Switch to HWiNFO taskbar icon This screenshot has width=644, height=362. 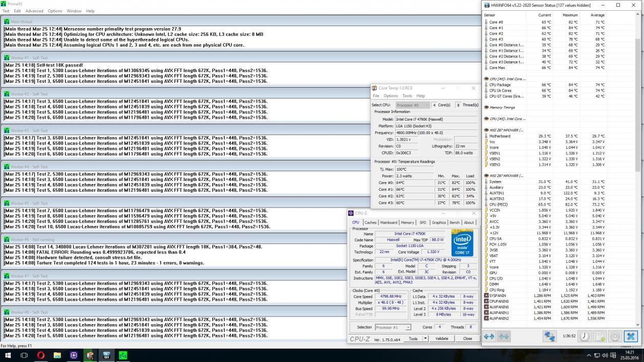(x=106, y=355)
